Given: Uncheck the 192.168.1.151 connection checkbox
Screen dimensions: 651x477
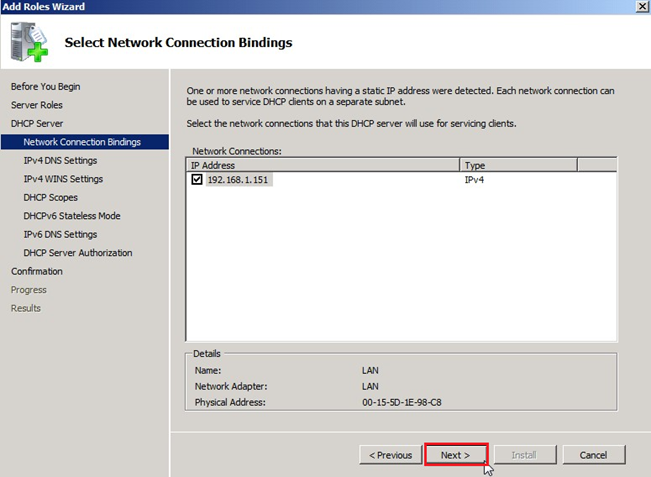Looking at the screenshot, I should (x=197, y=179).
